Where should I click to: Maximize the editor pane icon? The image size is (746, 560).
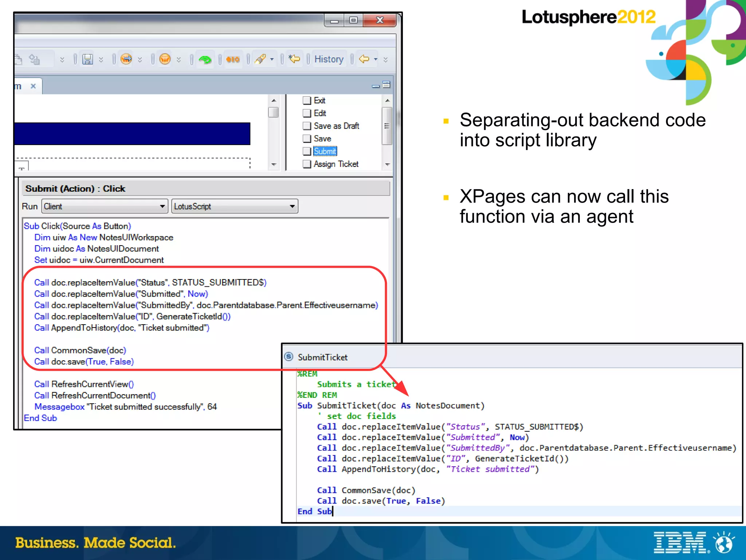coord(386,85)
